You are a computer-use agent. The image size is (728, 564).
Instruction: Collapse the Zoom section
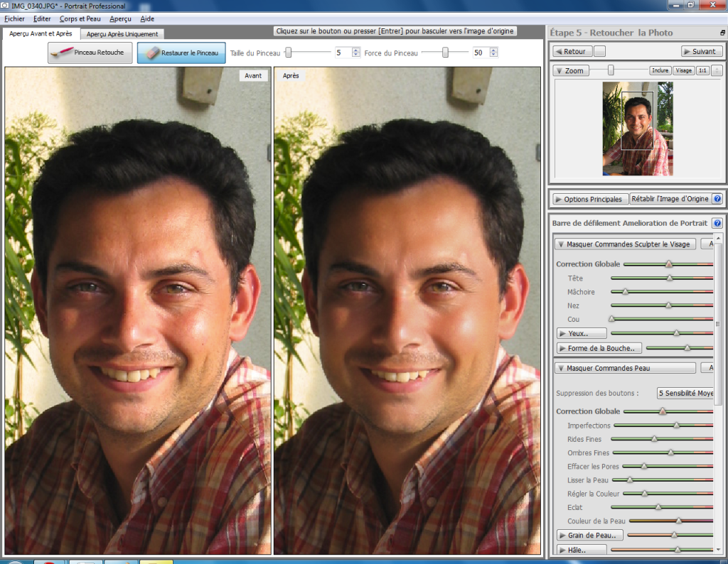[569, 70]
